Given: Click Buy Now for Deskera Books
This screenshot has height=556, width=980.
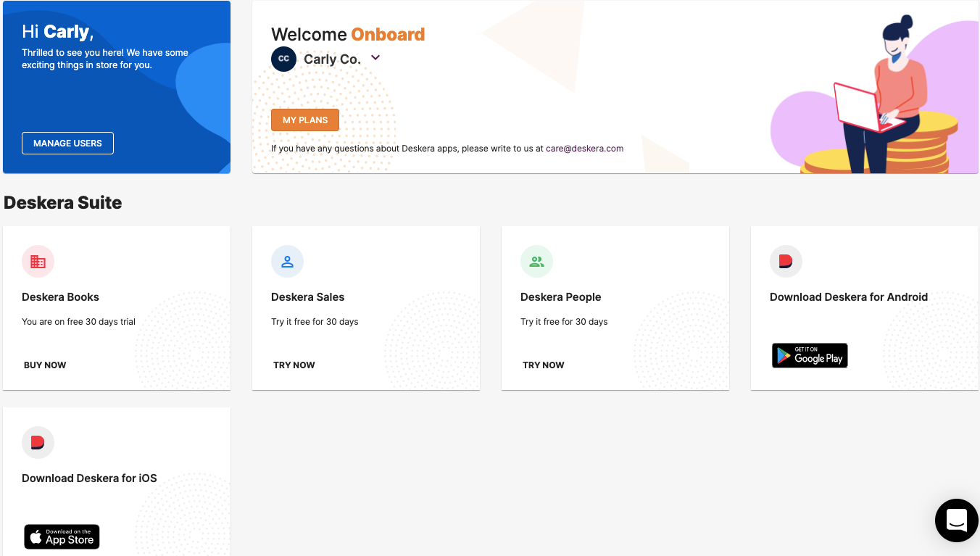Looking at the screenshot, I should 45,365.
